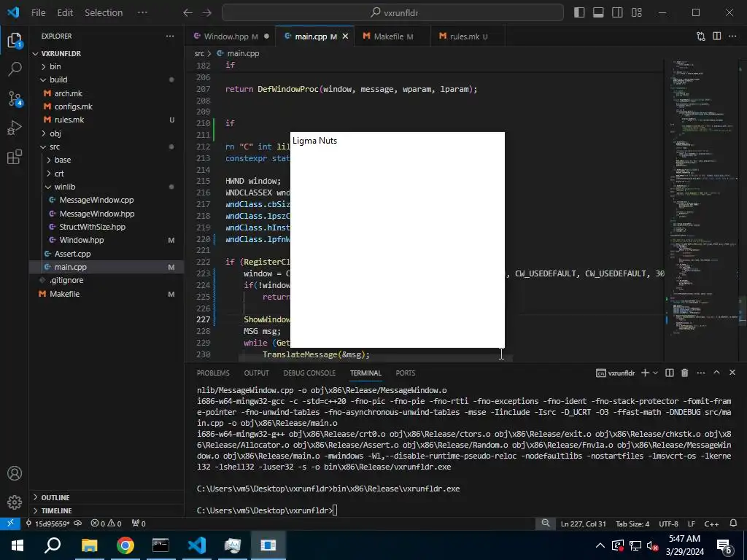Viewport: 747px width, 560px height.
Task: Open changes compare icon in editor toolbar
Action: [x=701, y=36]
